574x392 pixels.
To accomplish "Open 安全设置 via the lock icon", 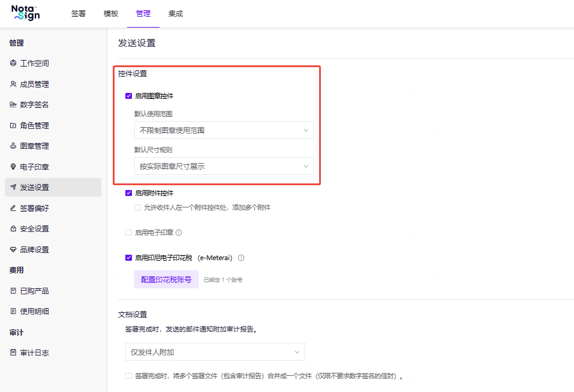I will tap(13, 228).
